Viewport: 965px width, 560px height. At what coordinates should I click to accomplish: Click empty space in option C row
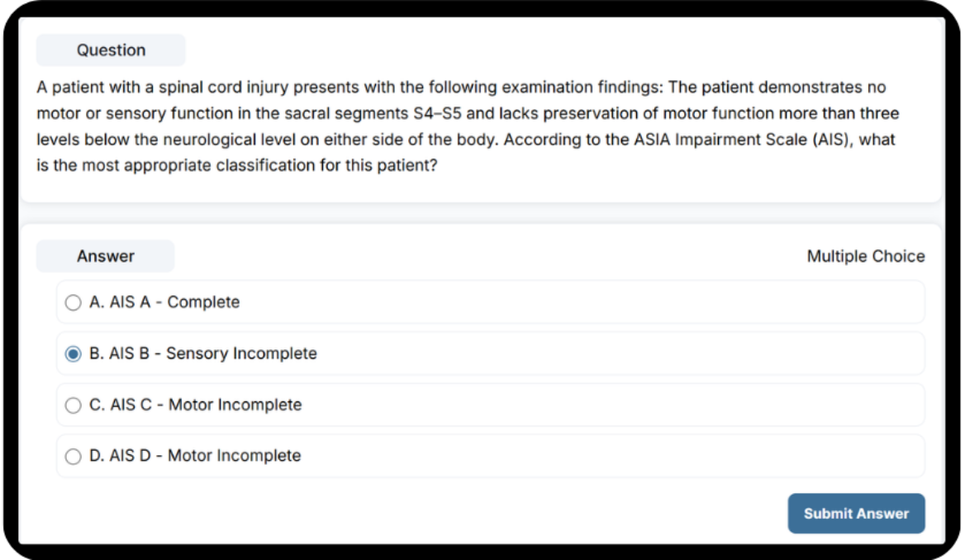coord(611,405)
